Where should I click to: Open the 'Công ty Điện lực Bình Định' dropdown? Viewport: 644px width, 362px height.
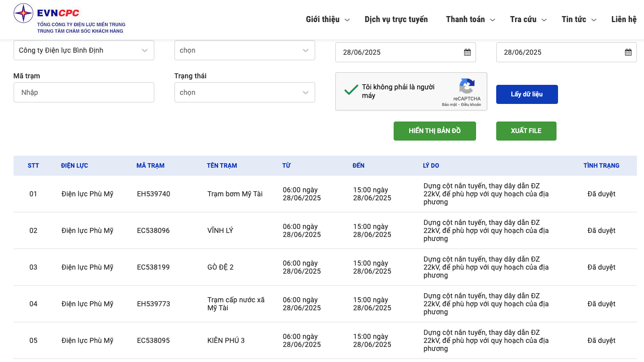pos(83,50)
